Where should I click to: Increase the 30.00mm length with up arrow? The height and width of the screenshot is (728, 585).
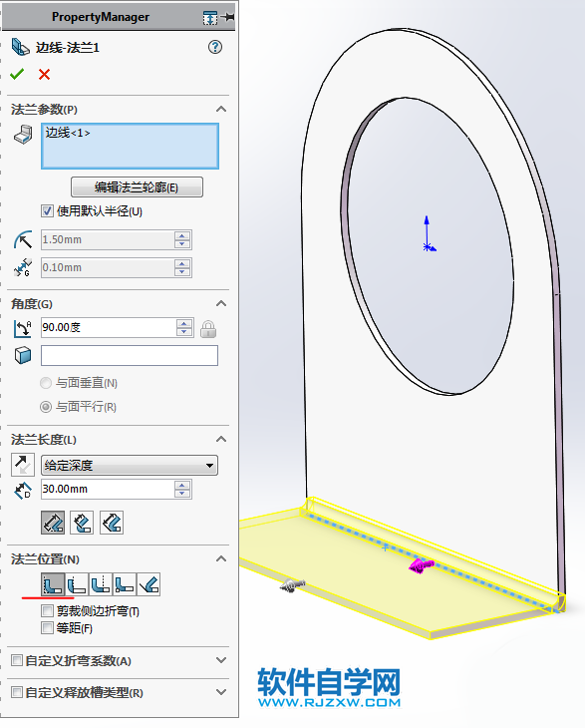[x=182, y=486]
